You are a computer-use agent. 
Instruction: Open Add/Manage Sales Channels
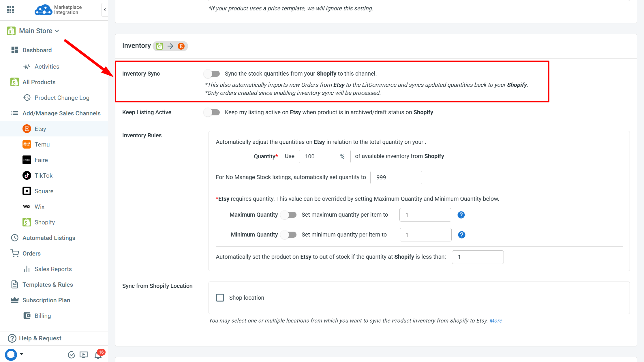pos(61,113)
